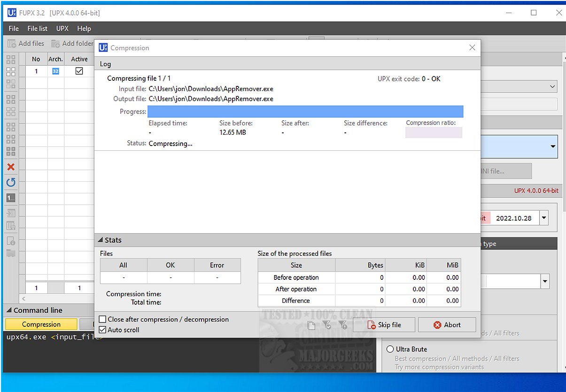
Task: Click the filter icon with exclamation mark
Action: tap(343, 325)
